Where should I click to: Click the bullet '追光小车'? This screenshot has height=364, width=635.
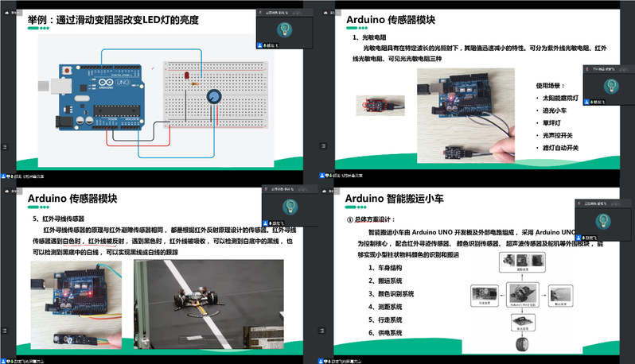point(555,110)
